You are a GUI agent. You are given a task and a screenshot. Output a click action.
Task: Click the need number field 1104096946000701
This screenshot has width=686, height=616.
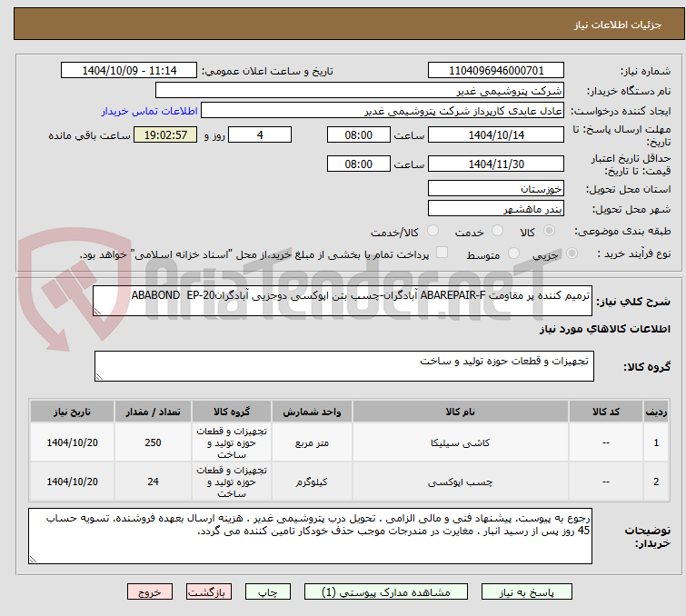(496, 71)
